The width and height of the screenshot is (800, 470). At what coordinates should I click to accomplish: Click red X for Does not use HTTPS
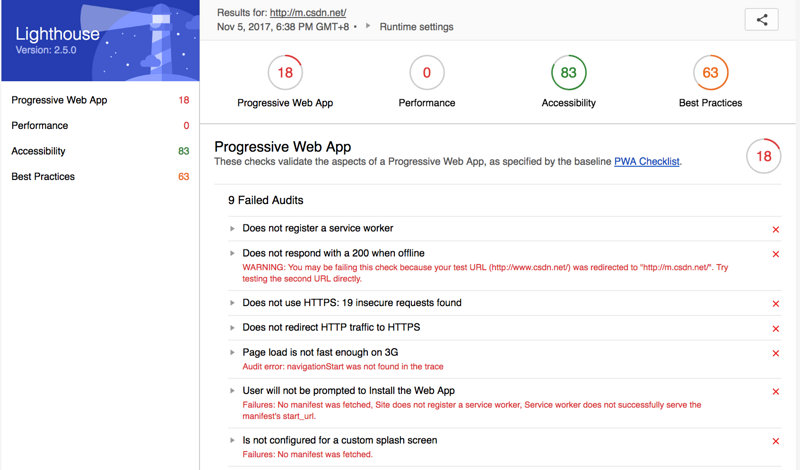[776, 304]
